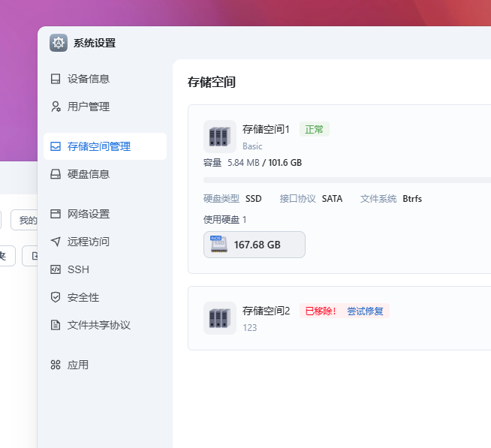Click the SSH code icon
Viewport: 491px width, 448px height.
click(56, 269)
